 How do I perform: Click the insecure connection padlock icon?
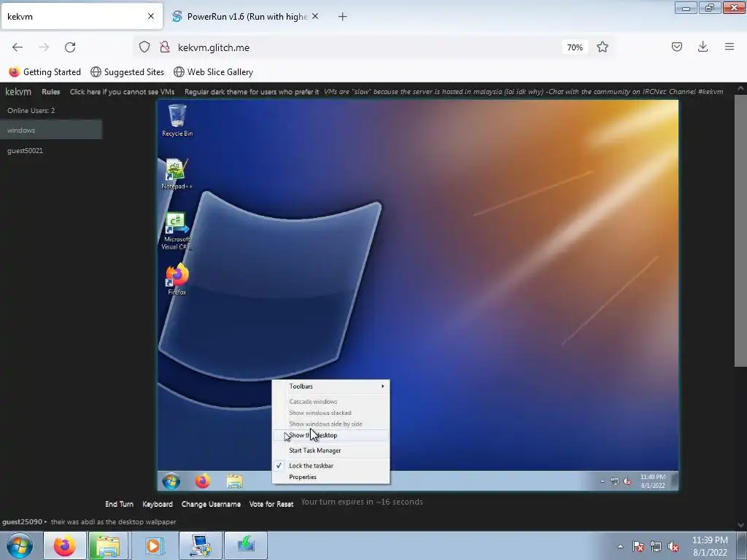pyautogui.click(x=165, y=47)
